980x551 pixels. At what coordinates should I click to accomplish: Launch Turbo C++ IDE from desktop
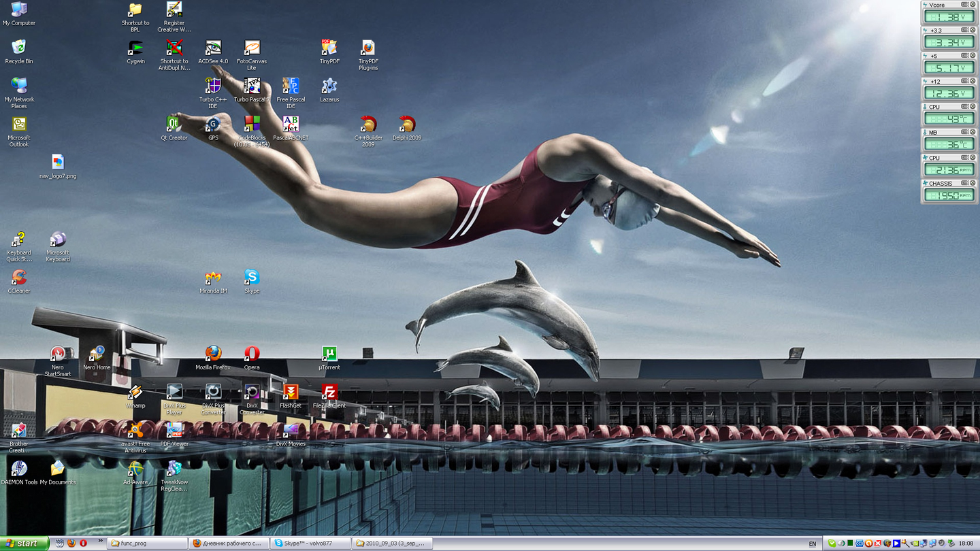[213, 86]
